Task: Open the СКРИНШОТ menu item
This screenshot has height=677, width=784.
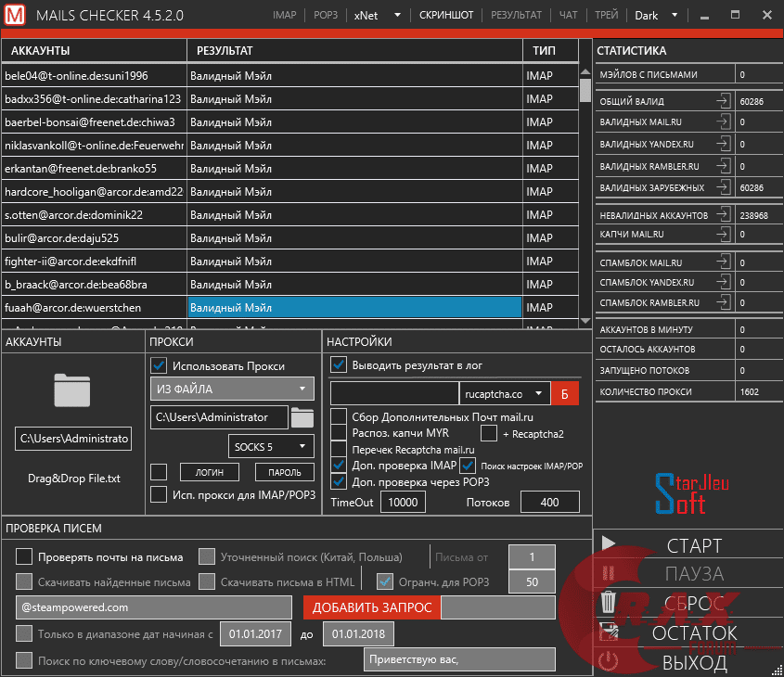Action: pyautogui.click(x=445, y=15)
